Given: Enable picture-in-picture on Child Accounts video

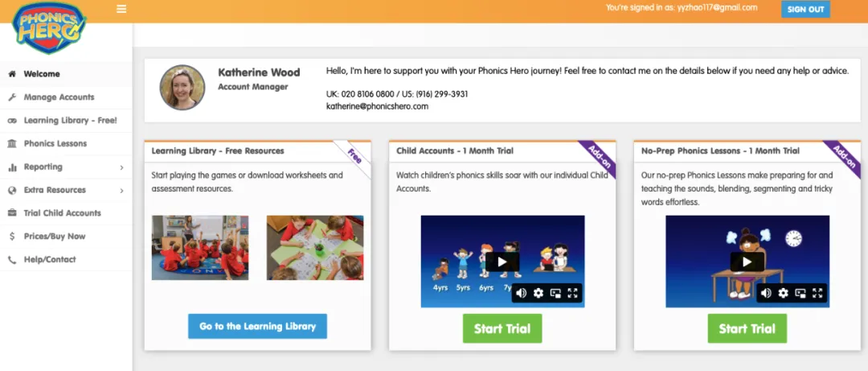Looking at the screenshot, I should pyautogui.click(x=556, y=293).
